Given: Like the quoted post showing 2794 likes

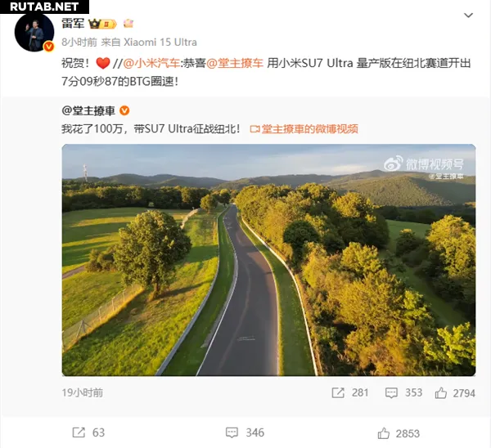Looking at the screenshot, I should click(455, 393).
